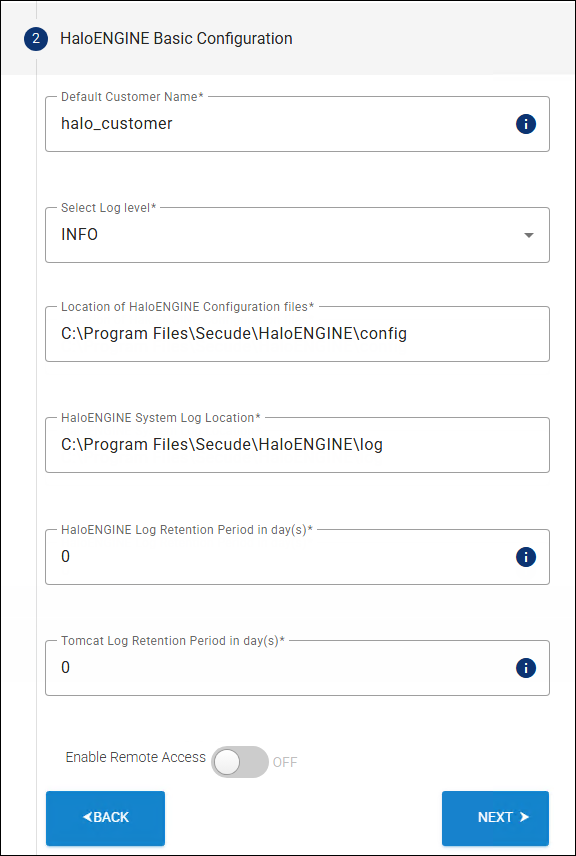Click the OFF label next to the toggle
The width and height of the screenshot is (576, 856).
coord(284,762)
